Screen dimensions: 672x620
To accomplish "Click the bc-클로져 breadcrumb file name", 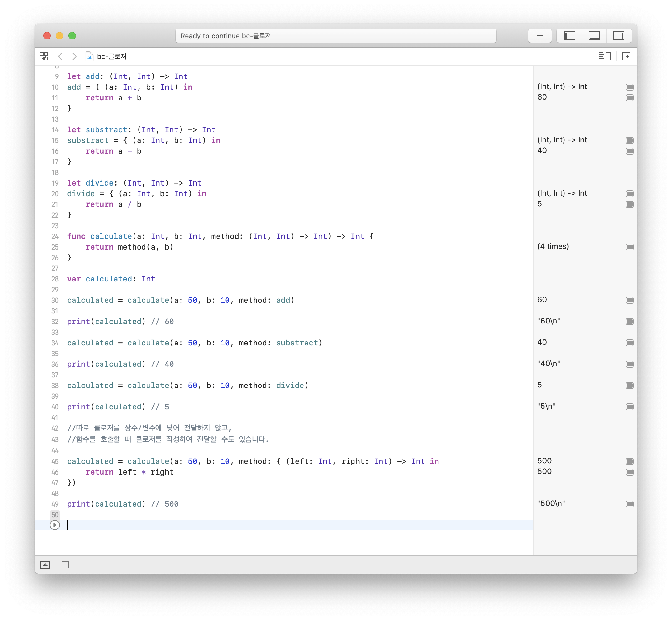I will point(111,56).
